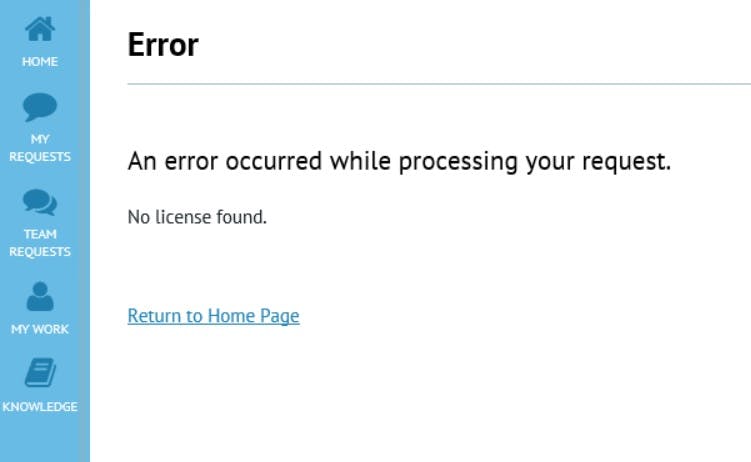The height and width of the screenshot is (462, 751).
Task: Select the Team Requests double-bubble icon
Action: pos(40,202)
